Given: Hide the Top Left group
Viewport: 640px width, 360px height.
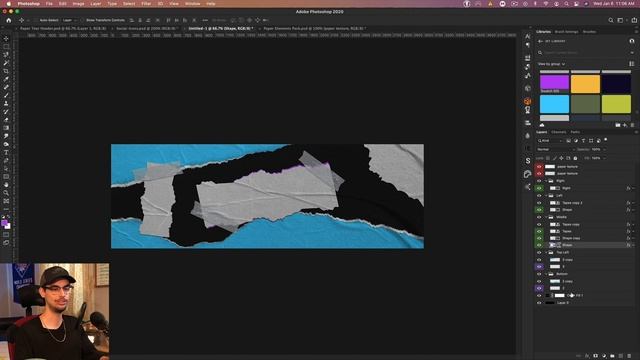Looking at the screenshot, I should 539,253.
